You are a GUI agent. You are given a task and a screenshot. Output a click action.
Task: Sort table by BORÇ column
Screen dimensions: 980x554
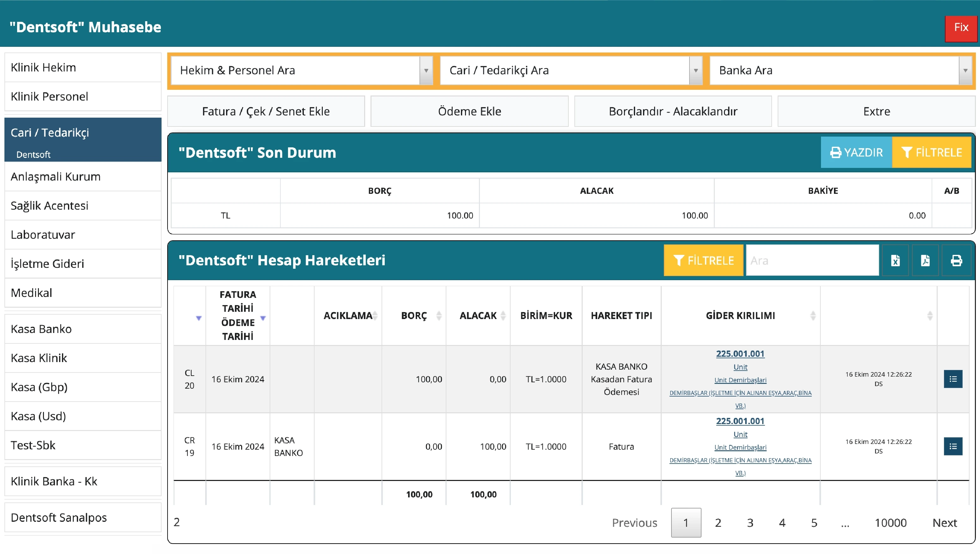pyautogui.click(x=414, y=316)
